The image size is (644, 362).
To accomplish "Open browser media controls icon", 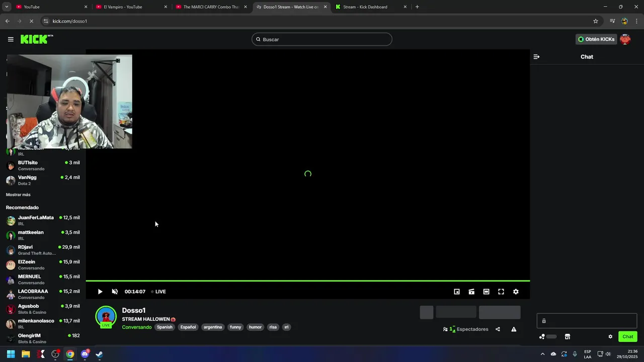I will [612, 21].
